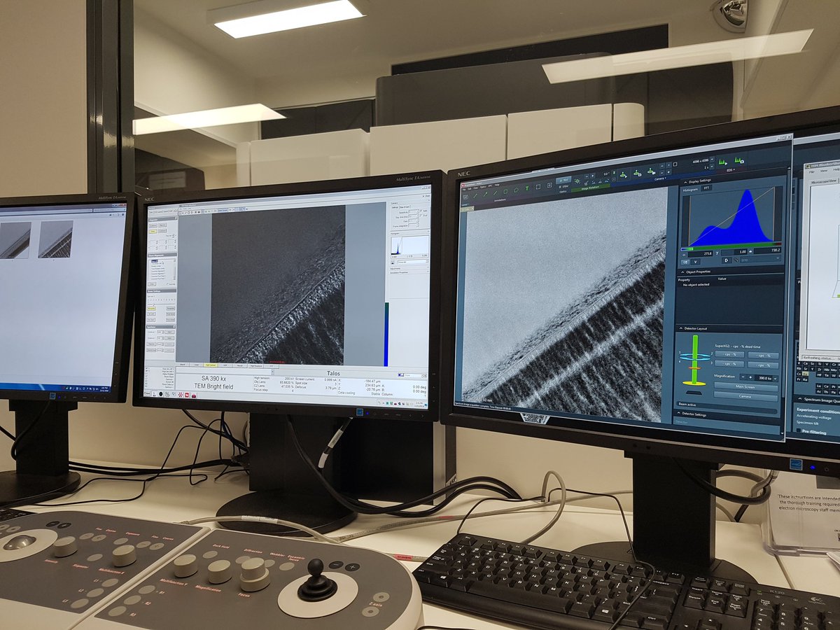This screenshot has width=840, height=630.
Task: Select the MicroscopeView tab in the rightmost window
Action: [824, 182]
